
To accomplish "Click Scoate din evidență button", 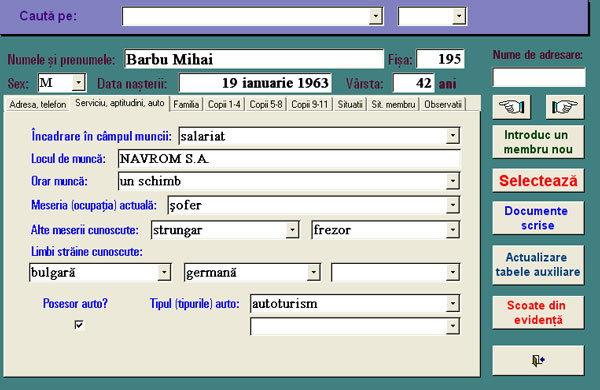I will pos(538,313).
